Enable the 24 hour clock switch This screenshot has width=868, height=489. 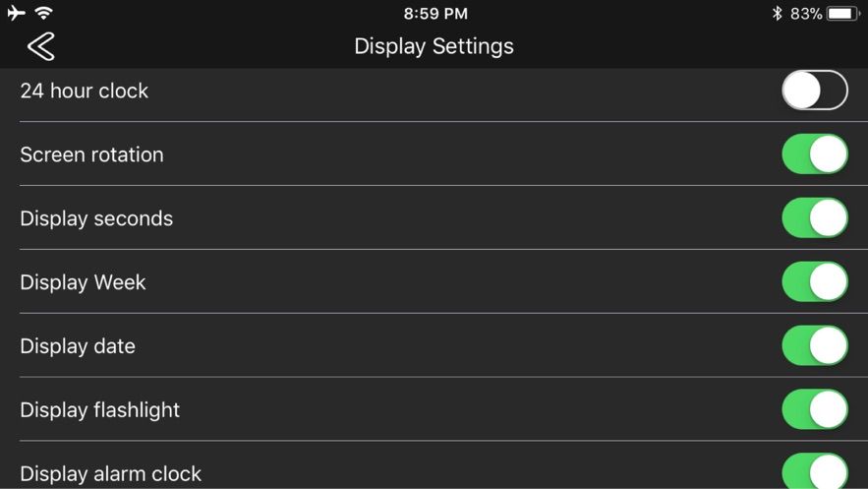(x=814, y=91)
